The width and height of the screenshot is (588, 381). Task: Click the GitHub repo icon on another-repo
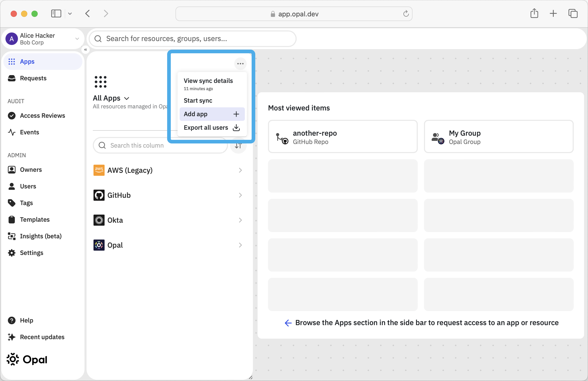[x=282, y=139]
